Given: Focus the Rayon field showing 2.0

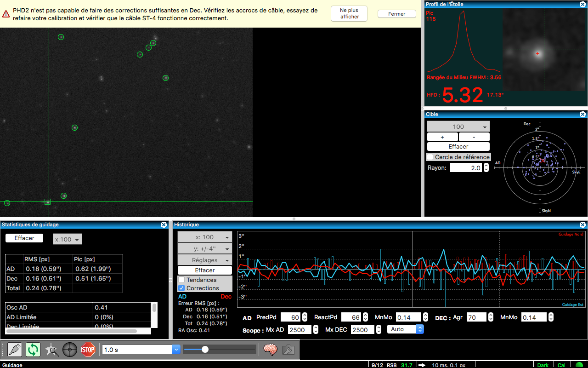Looking at the screenshot, I should pos(466,168).
